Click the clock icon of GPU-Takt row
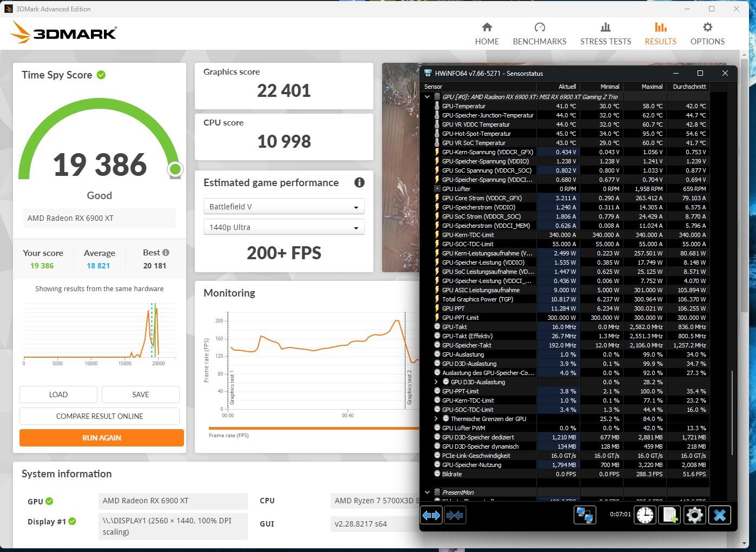Image resolution: width=756 pixels, height=552 pixels. [x=437, y=327]
